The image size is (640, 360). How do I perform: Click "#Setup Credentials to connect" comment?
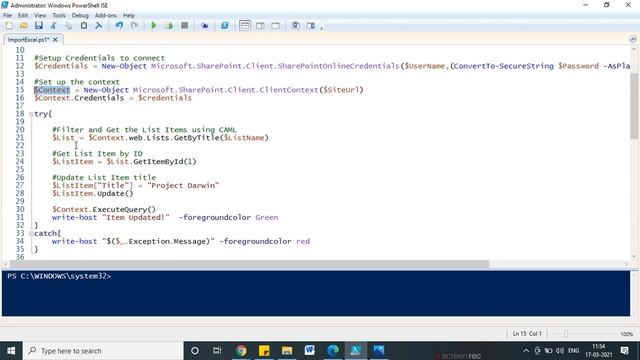point(100,58)
